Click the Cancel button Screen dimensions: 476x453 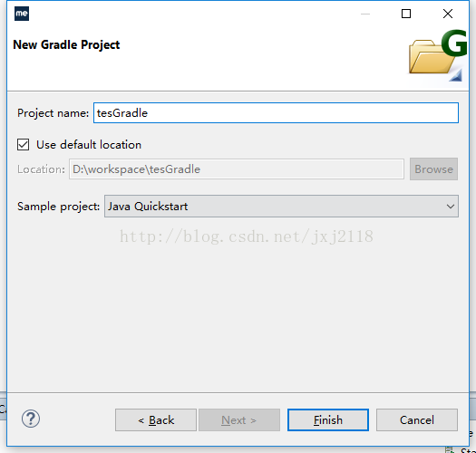click(417, 419)
